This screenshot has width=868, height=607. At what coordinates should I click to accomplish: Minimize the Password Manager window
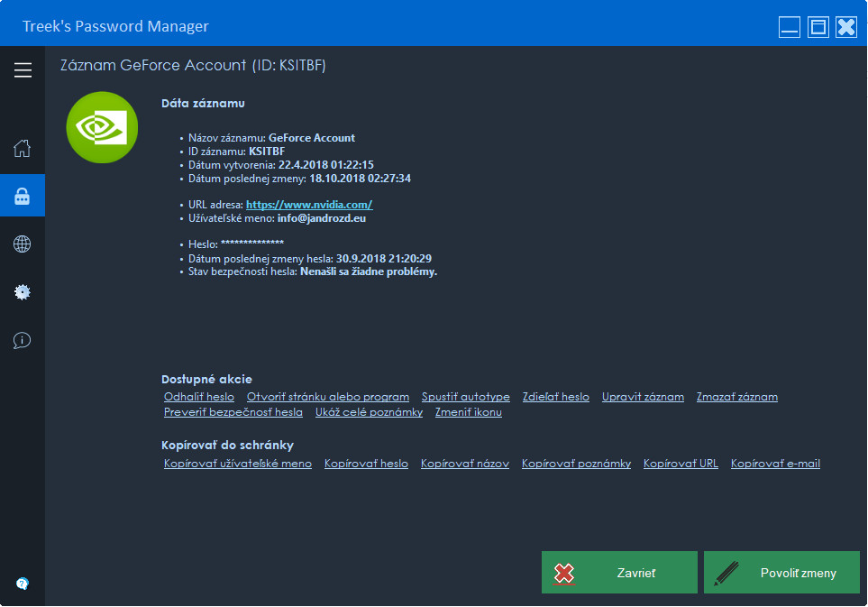point(789,26)
